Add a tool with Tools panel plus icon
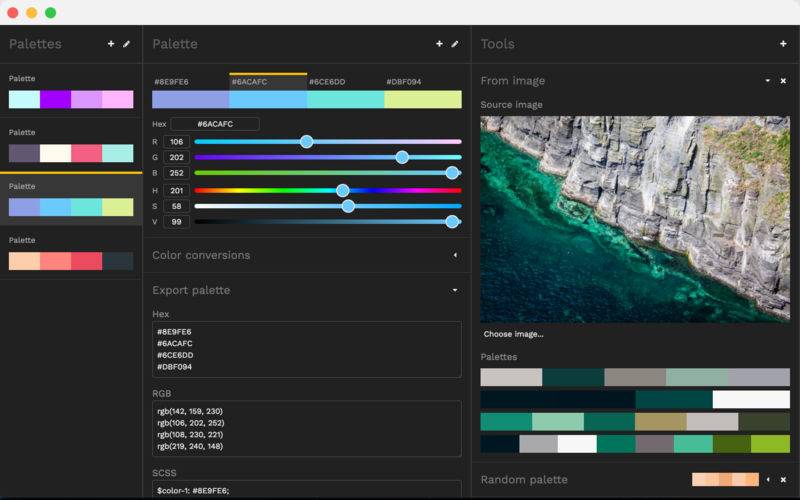The width and height of the screenshot is (800, 500). [x=783, y=44]
